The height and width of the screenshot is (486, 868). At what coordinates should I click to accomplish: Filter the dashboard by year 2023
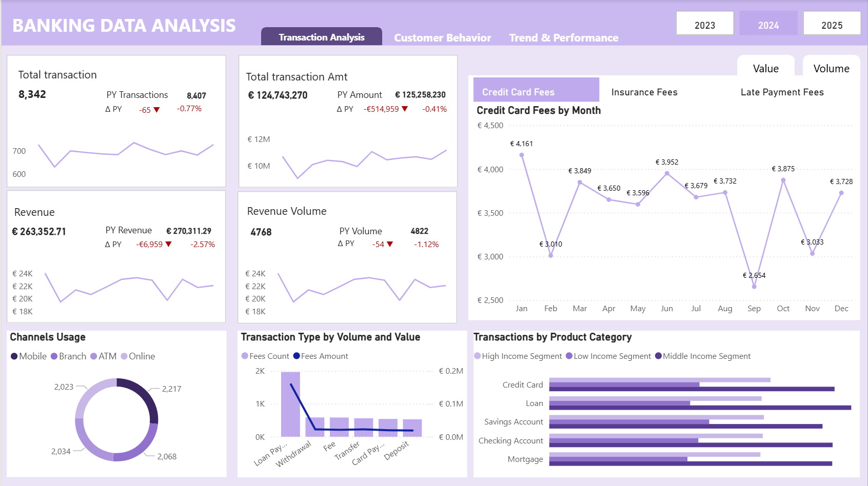click(704, 24)
